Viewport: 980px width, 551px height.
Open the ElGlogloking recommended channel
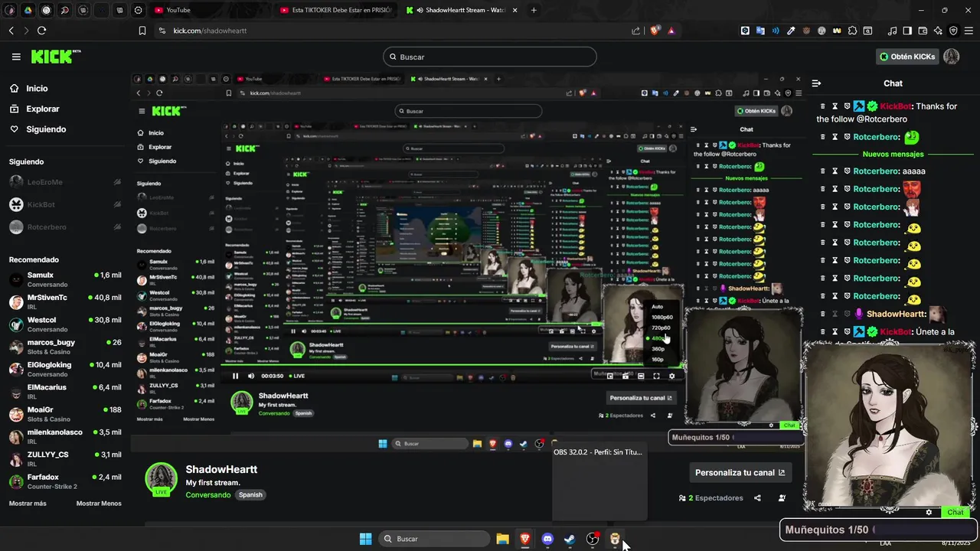click(x=65, y=369)
